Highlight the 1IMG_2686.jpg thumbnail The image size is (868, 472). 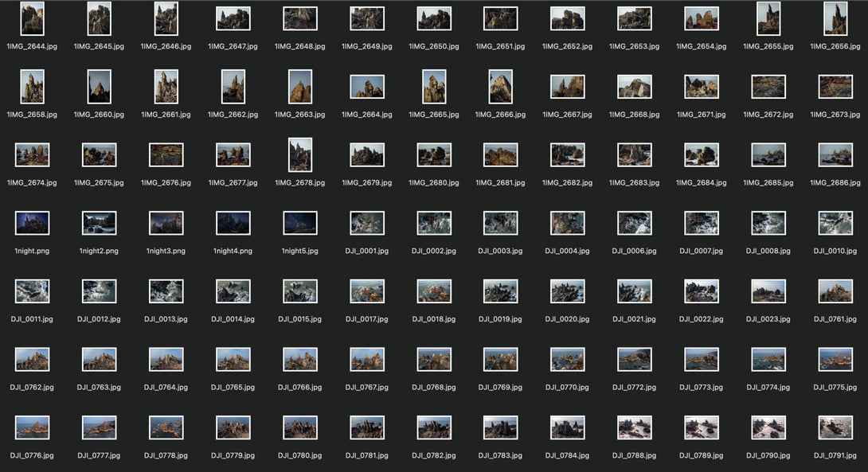pyautogui.click(x=835, y=155)
